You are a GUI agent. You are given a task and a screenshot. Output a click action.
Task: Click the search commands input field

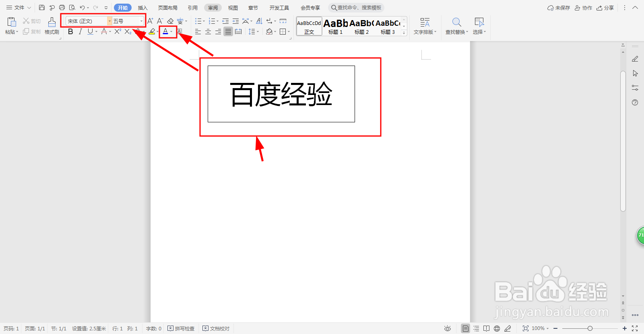356,8
